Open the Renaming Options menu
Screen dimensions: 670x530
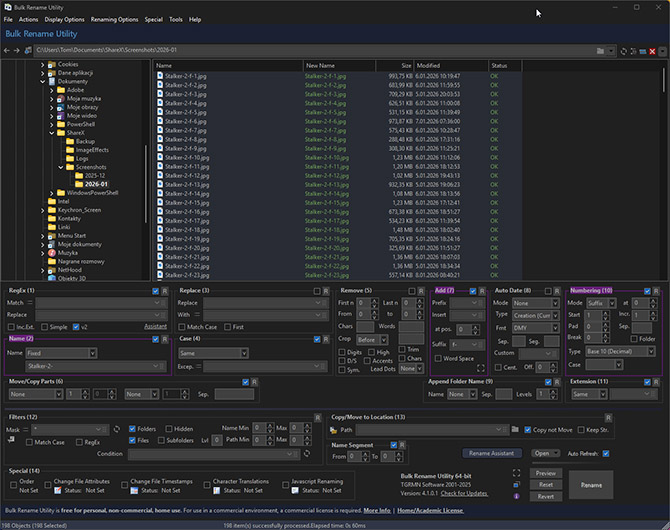click(114, 19)
